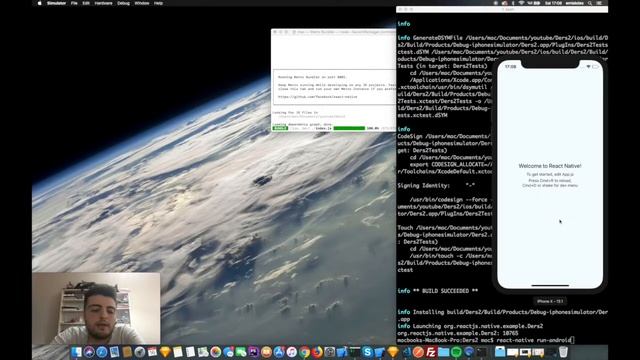The height and width of the screenshot is (360, 640).
Task: Open Finder from the dock
Action: tap(76, 352)
